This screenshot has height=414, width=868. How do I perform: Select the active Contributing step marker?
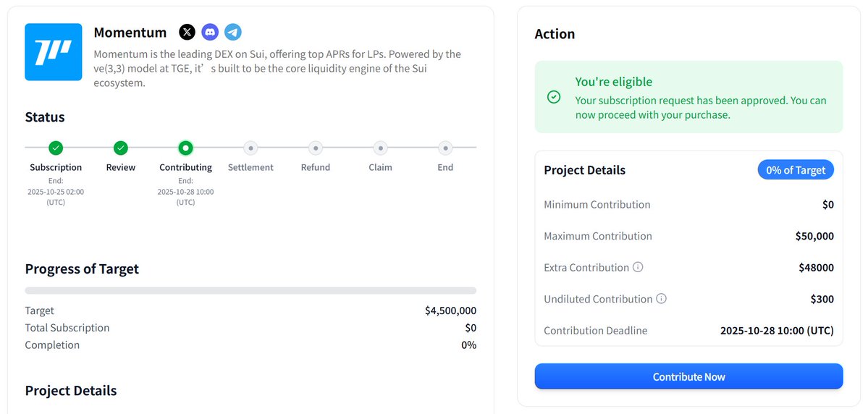pos(185,148)
